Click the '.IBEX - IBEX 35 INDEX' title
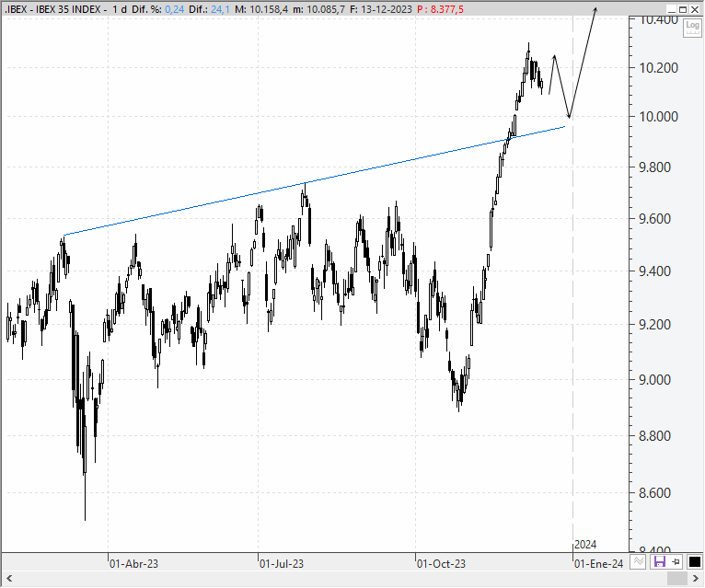Screen dimensions: 705x588 [x=52, y=9]
